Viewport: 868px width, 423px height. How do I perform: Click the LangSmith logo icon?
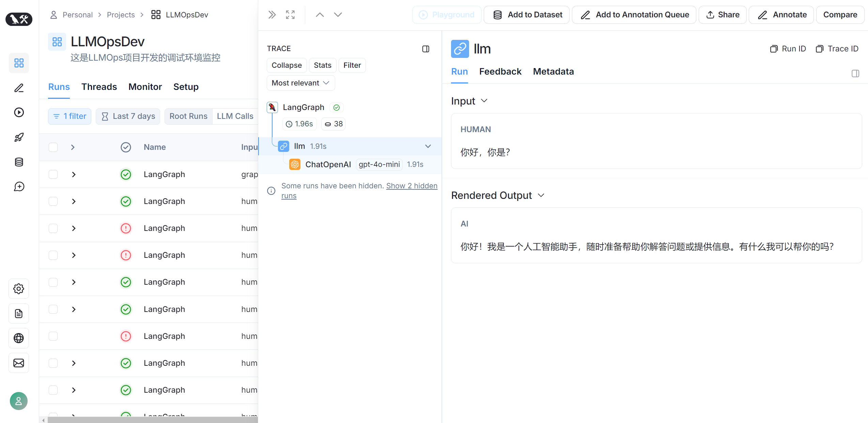(19, 19)
